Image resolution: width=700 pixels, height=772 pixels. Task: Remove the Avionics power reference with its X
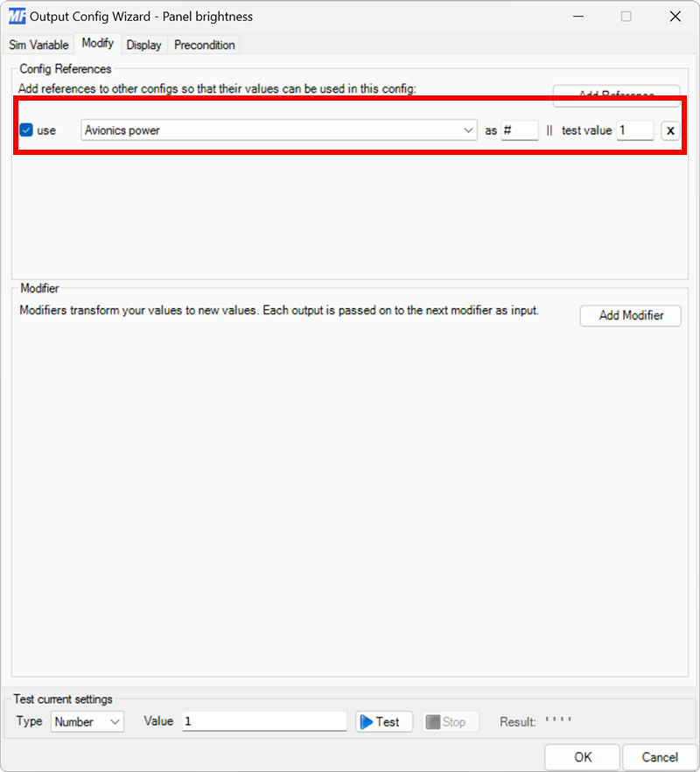668,130
